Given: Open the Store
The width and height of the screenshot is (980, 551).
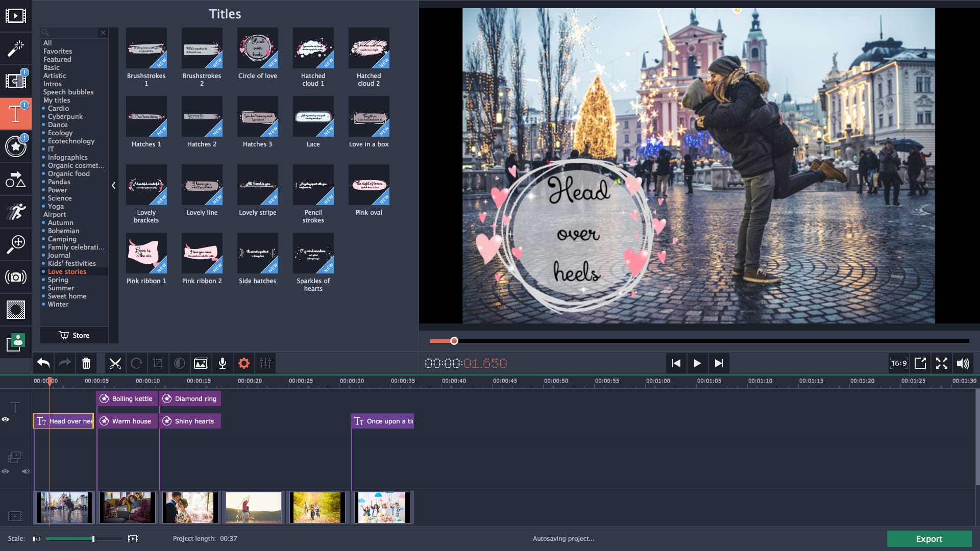Looking at the screenshot, I should coord(75,335).
